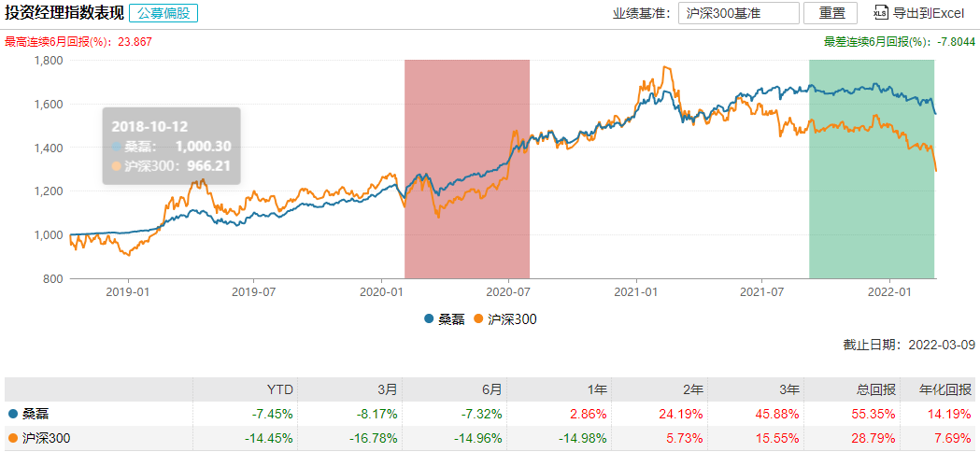980x452 pixels.
Task: Click the green shaded worst-period region
Action: pyautogui.click(x=872, y=168)
